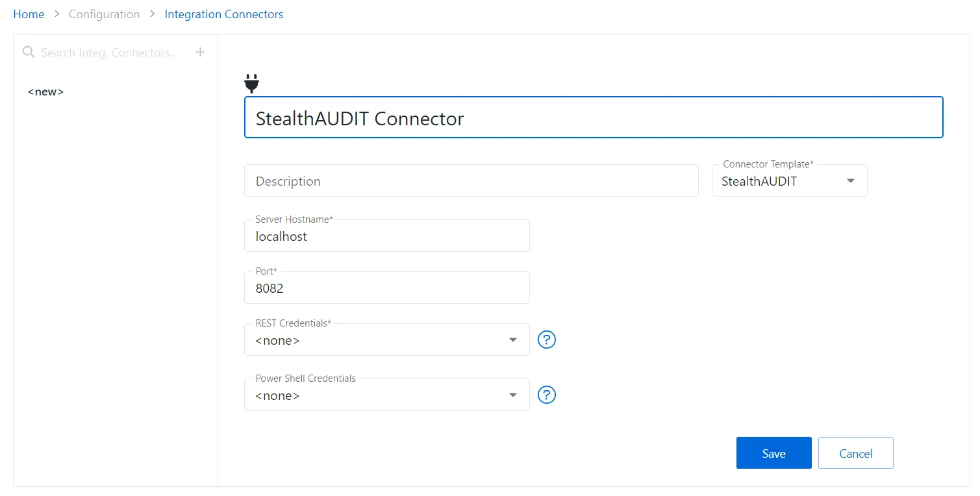
Task: Click the connector plug icon
Action: coord(252,84)
